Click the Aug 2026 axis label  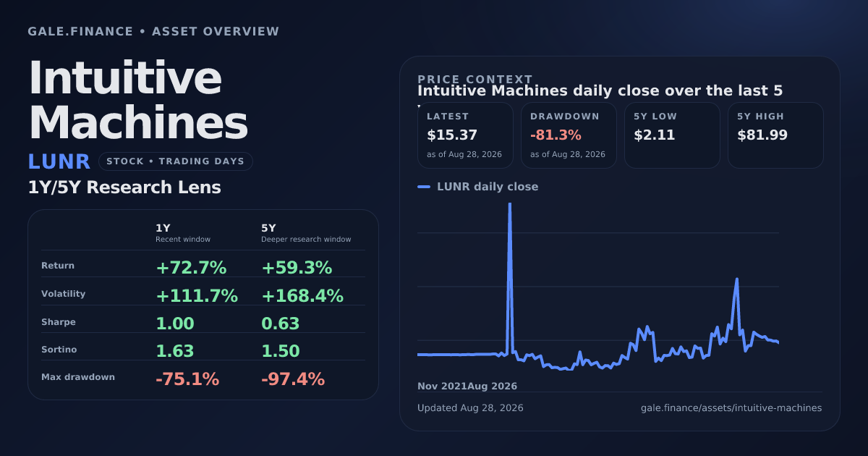493,387
